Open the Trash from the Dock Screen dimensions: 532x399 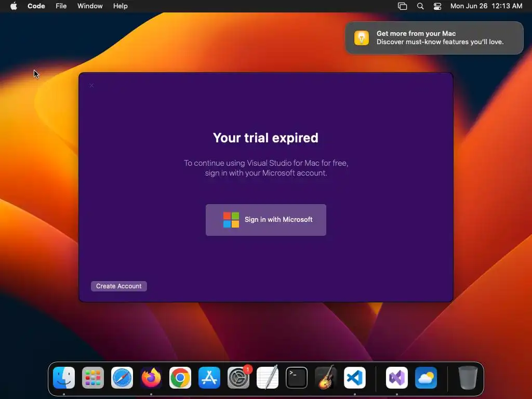click(x=468, y=378)
